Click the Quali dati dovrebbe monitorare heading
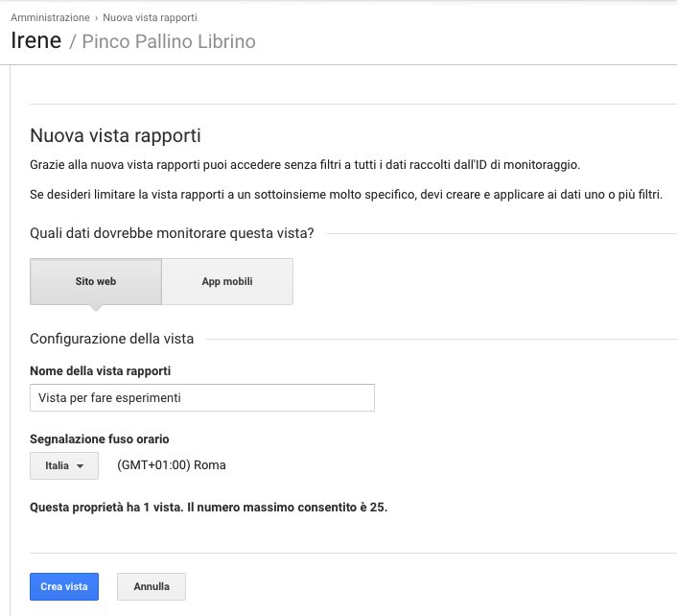Viewport: 677px width, 616px height. pyautogui.click(x=172, y=232)
